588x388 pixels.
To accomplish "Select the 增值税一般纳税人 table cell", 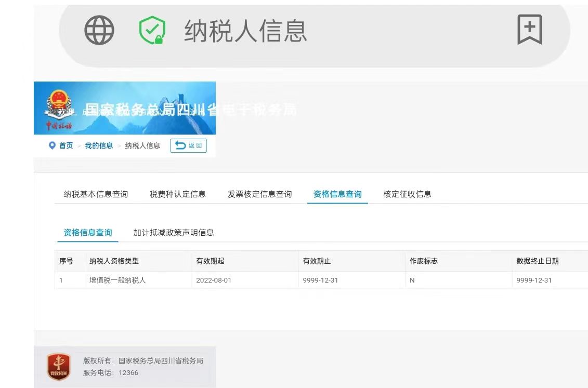I will 117,280.
